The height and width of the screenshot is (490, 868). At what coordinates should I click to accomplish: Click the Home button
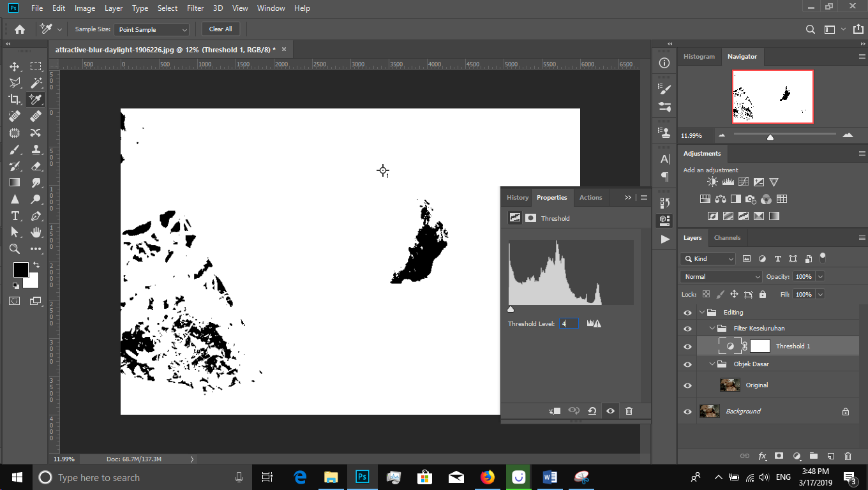[20, 29]
